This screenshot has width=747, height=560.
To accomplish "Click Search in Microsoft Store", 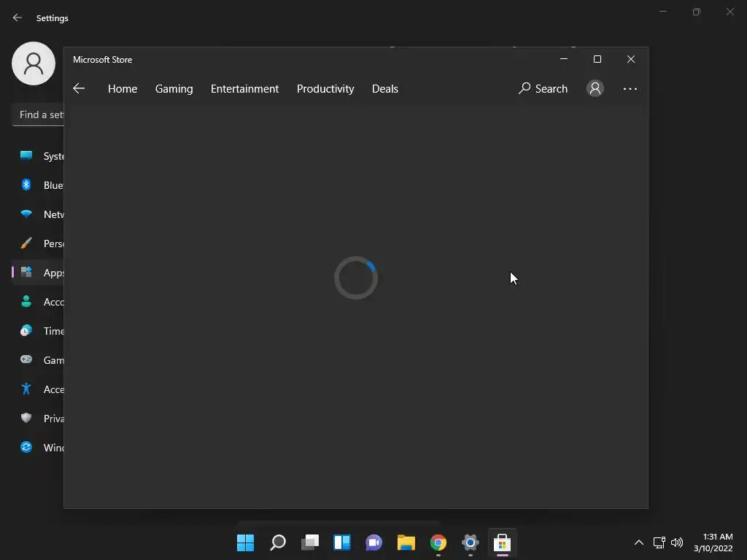I will click(543, 88).
